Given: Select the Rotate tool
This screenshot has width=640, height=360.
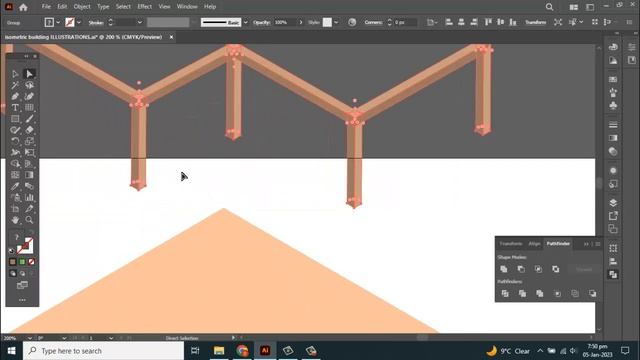Looking at the screenshot, I should [x=15, y=141].
